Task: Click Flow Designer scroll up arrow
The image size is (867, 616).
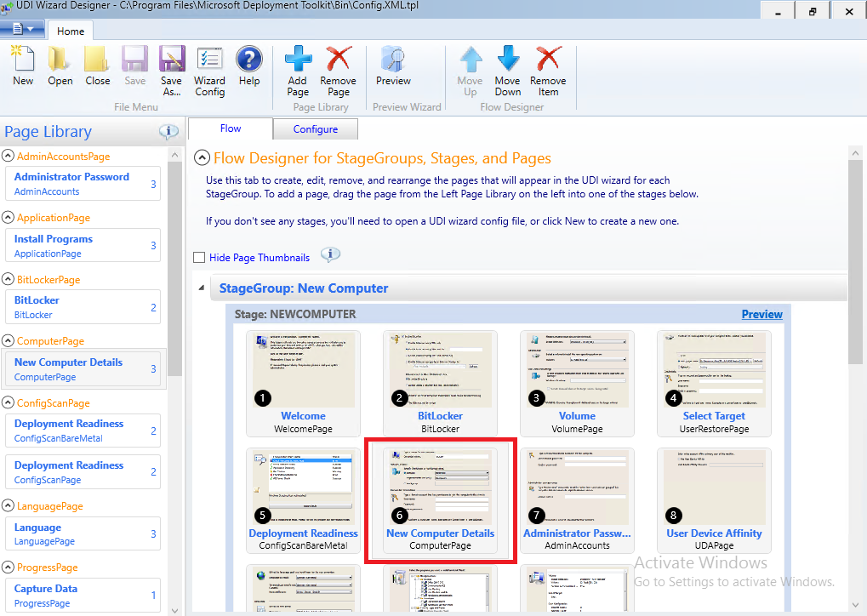Action: 855,153
